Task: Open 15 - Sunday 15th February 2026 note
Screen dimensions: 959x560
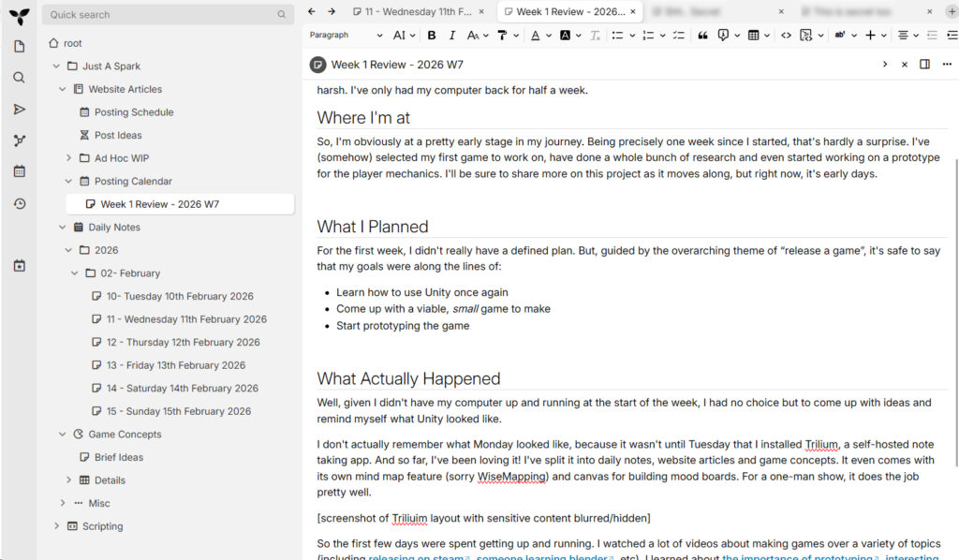Action: pos(179,411)
